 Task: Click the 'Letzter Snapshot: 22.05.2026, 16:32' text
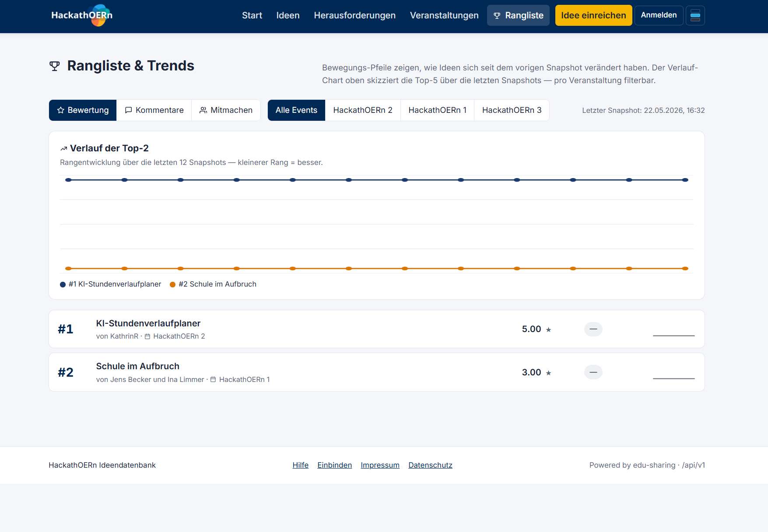click(643, 110)
